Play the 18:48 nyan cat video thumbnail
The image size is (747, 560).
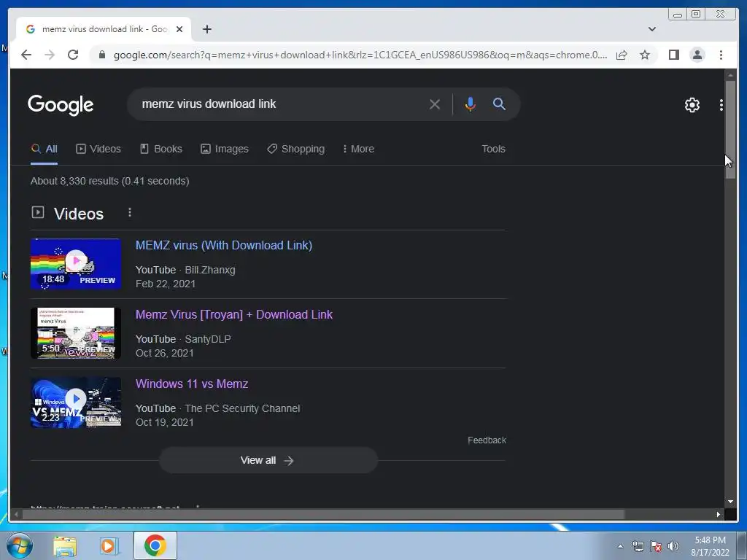(x=76, y=263)
